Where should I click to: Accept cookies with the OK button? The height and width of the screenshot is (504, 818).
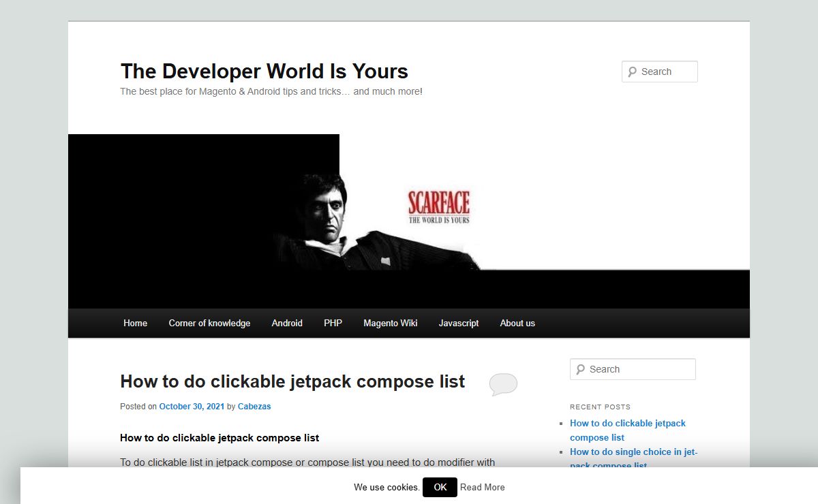click(440, 487)
